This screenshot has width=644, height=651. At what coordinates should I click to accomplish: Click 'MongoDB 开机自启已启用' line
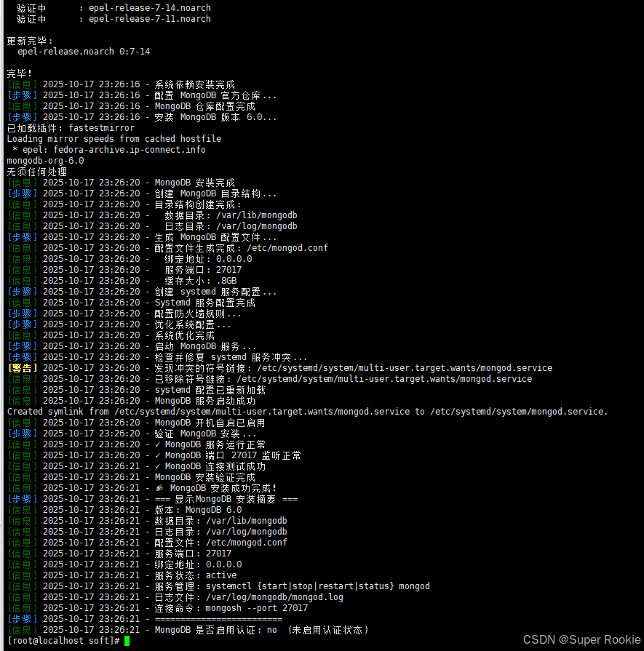click(x=210, y=423)
